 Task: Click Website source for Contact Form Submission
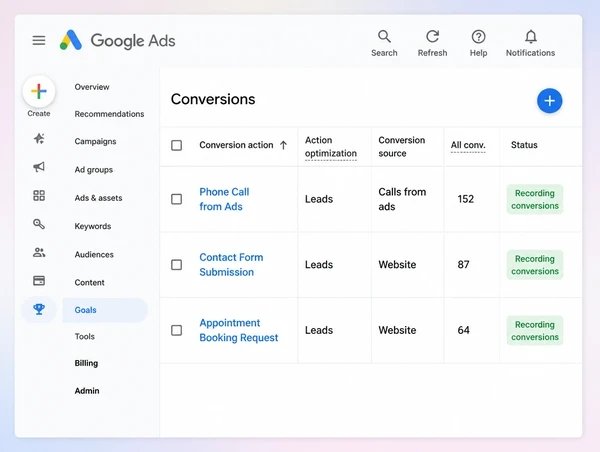click(397, 264)
